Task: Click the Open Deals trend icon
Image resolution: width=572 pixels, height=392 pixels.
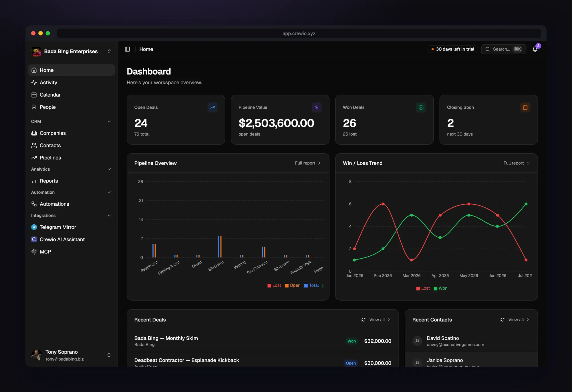Action: [212, 107]
